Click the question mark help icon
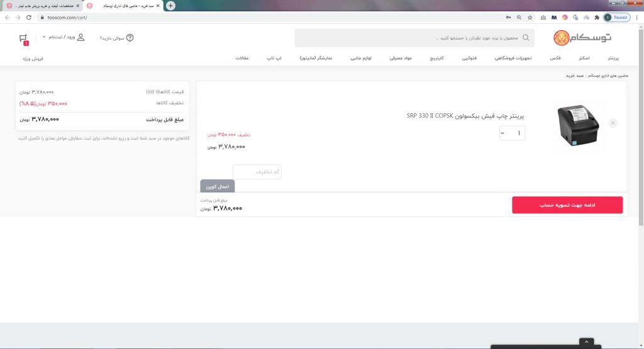 tap(130, 38)
